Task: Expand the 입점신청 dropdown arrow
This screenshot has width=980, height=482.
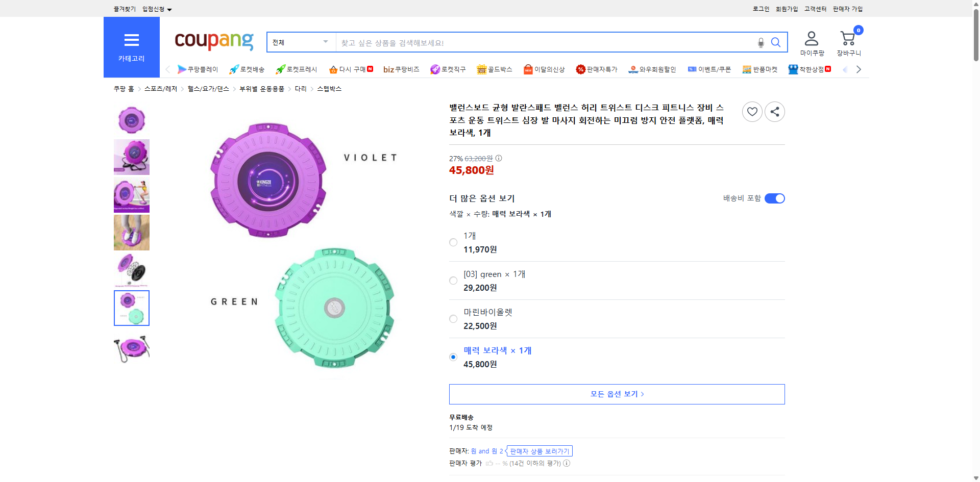Action: pyautogui.click(x=170, y=9)
